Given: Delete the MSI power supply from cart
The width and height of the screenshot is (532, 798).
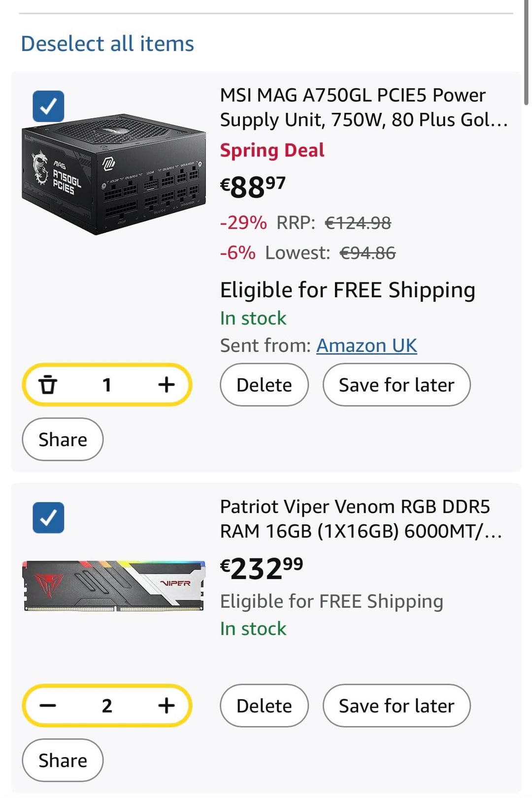Looking at the screenshot, I should pyautogui.click(x=264, y=384).
